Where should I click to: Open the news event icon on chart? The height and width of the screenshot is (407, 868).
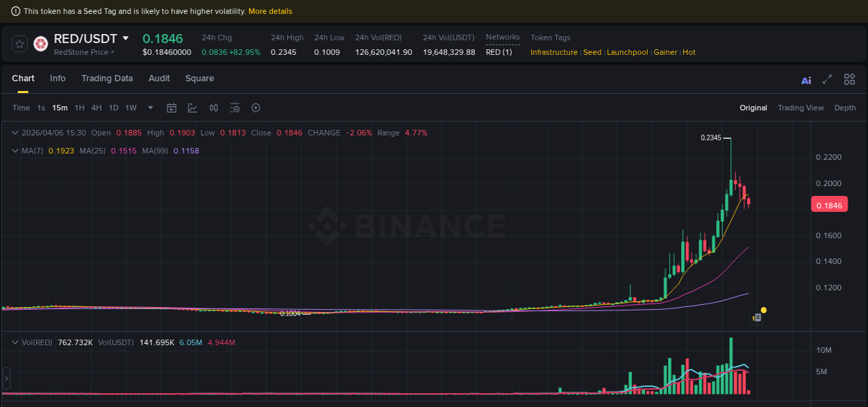point(757,317)
